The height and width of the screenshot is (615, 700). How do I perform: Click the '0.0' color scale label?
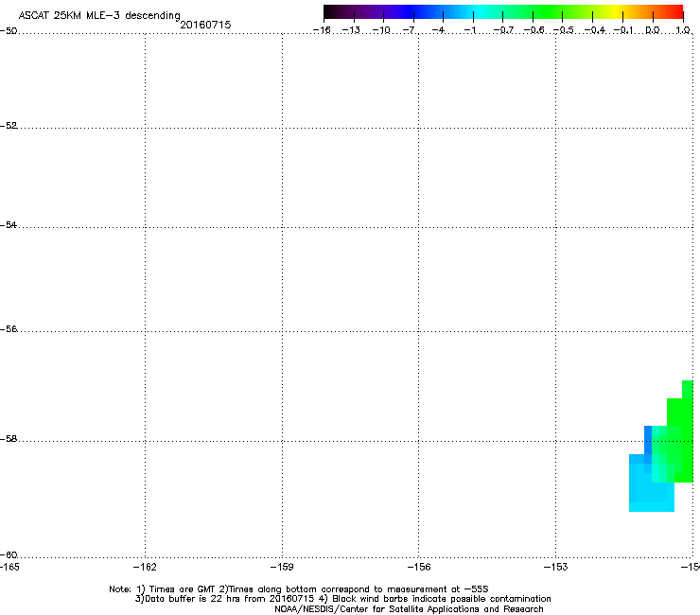point(653,30)
